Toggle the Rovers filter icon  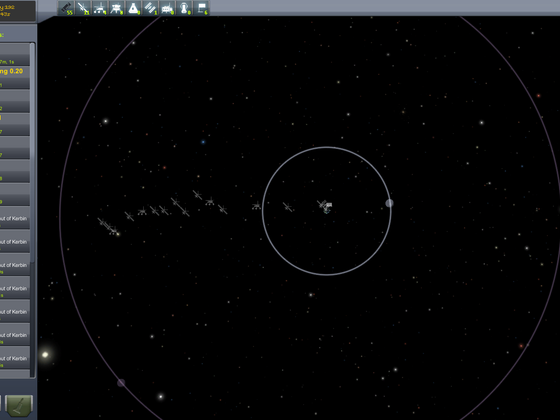click(x=100, y=8)
